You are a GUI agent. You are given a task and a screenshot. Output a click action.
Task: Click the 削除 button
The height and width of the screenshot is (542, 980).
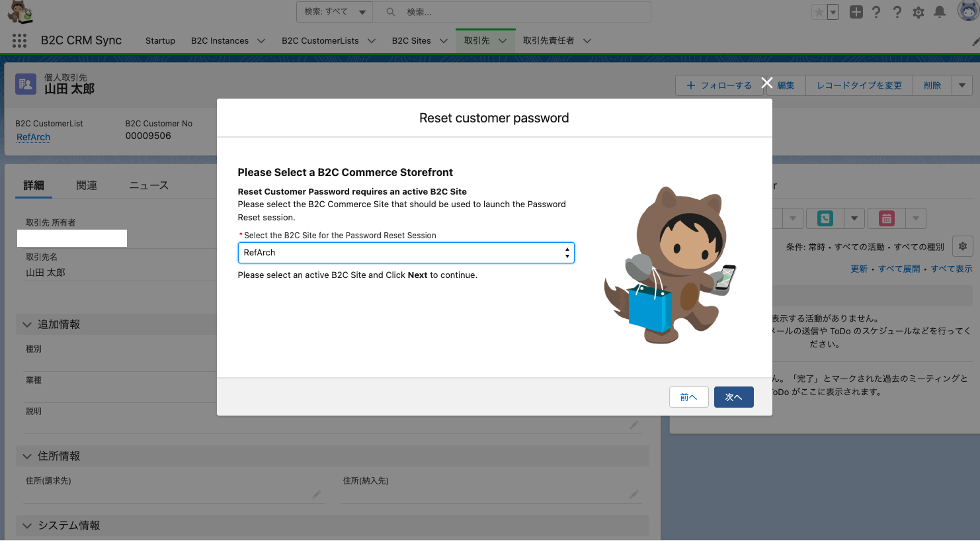(x=932, y=85)
